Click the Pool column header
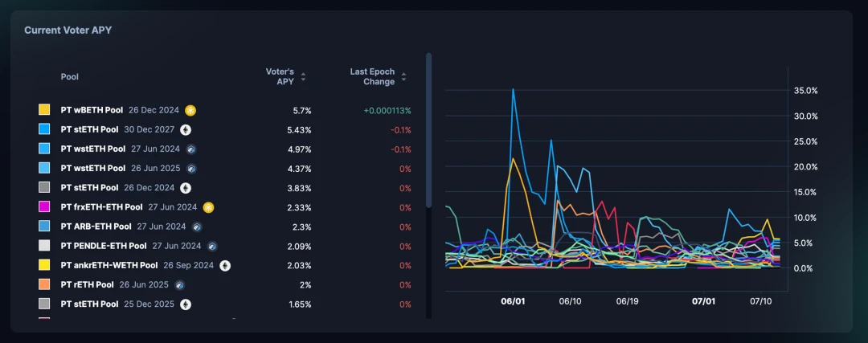868x343 pixels. point(70,77)
